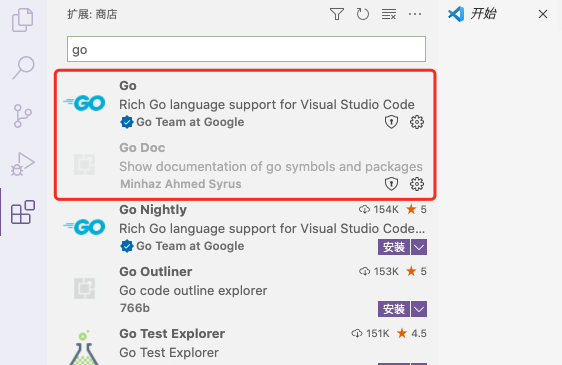562x365 pixels.
Task: Click verified badge beside Go Nightly publisher
Action: [x=127, y=246]
